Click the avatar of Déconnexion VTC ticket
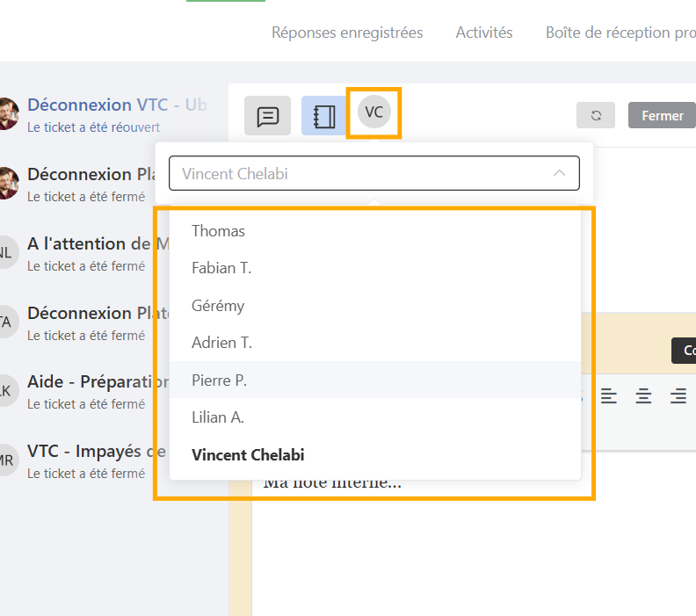Viewport: 696px width, 616px height. pos(7,114)
